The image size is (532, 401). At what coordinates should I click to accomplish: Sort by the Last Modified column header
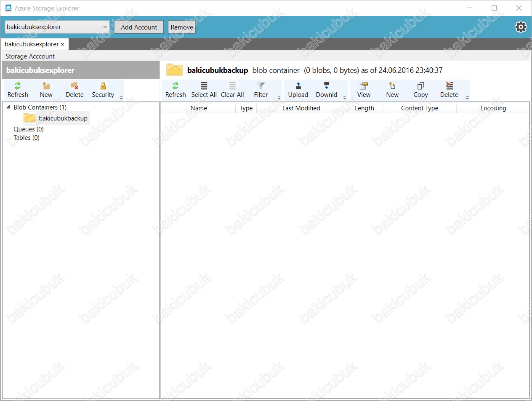tap(301, 108)
